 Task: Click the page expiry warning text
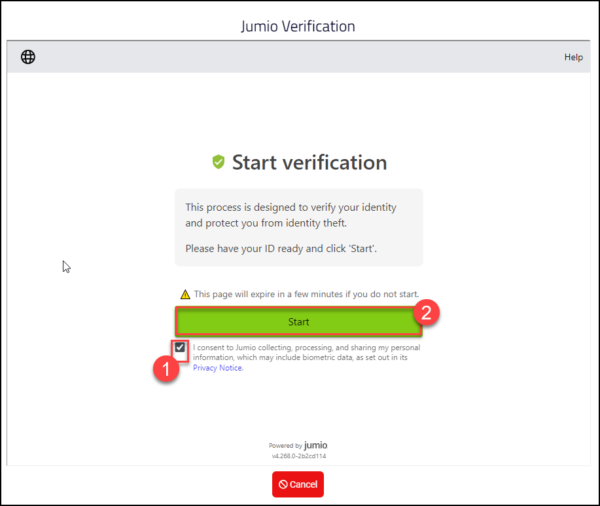[x=306, y=294]
